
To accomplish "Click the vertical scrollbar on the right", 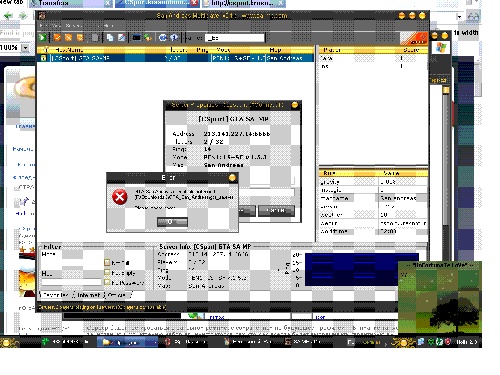I will [446, 160].
